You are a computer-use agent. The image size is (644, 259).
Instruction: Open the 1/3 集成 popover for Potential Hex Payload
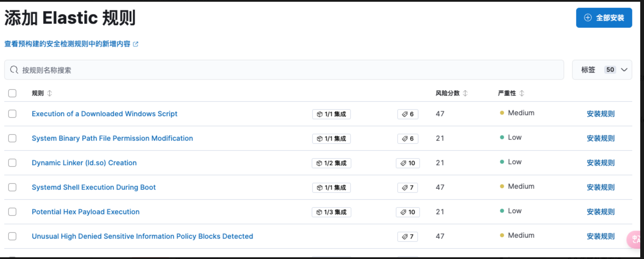[x=331, y=212]
